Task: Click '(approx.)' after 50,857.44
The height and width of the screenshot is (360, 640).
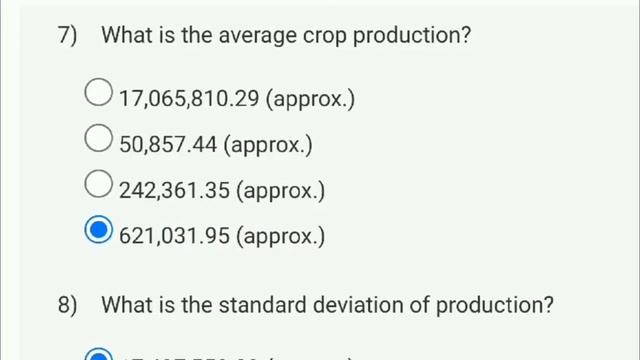Action: click(x=268, y=146)
